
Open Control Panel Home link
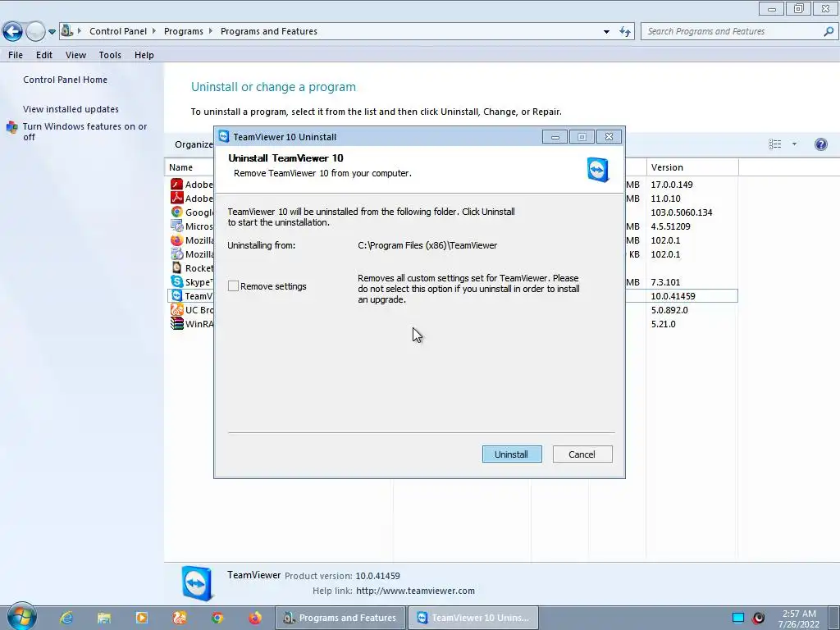pos(65,80)
